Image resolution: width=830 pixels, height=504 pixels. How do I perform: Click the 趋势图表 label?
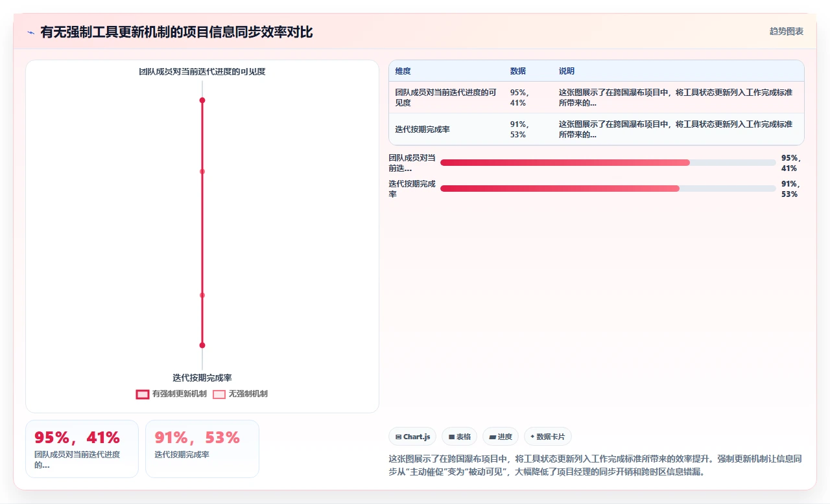[787, 31]
